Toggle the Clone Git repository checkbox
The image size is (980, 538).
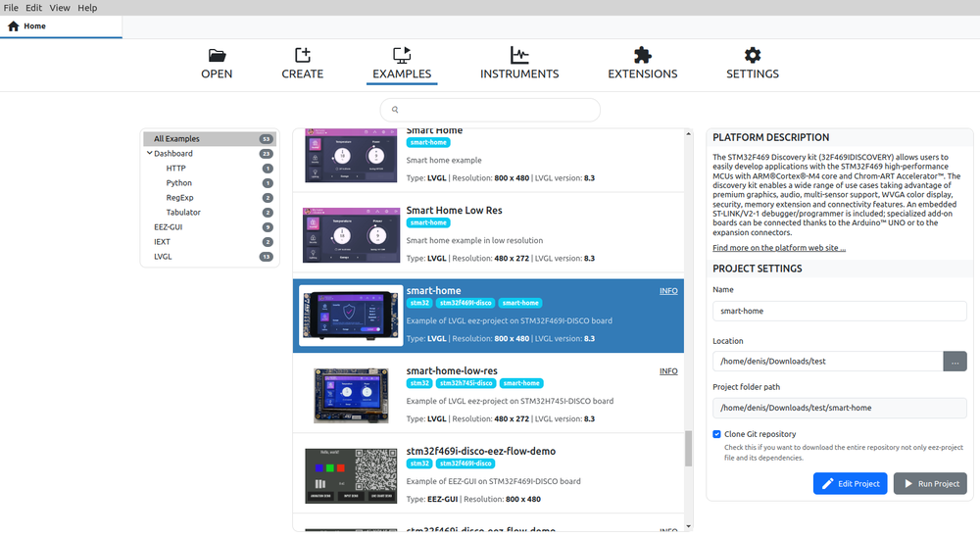(x=717, y=434)
